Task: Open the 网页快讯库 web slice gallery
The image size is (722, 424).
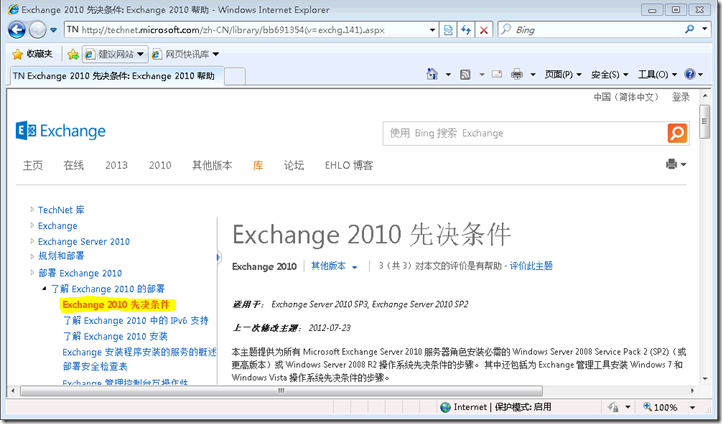Action: tap(186, 54)
